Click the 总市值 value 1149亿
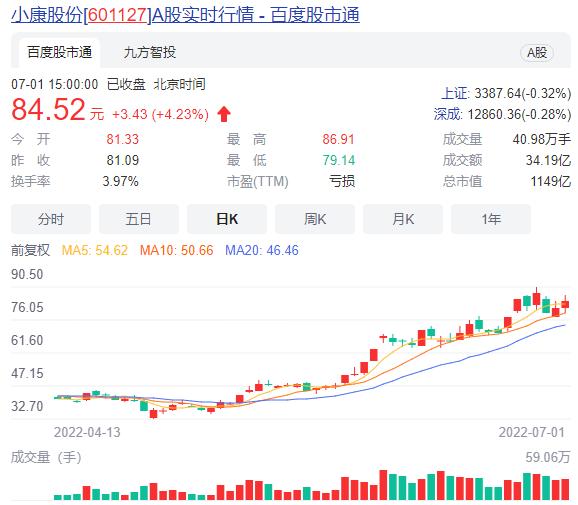Image resolution: width=578 pixels, height=505 pixels. point(551,181)
